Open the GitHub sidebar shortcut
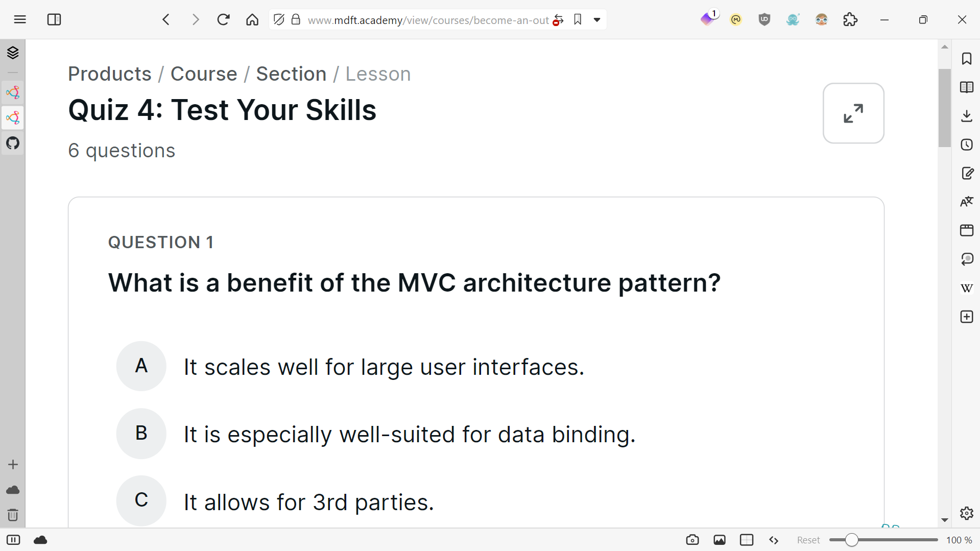This screenshot has width=980, height=551. [13, 143]
